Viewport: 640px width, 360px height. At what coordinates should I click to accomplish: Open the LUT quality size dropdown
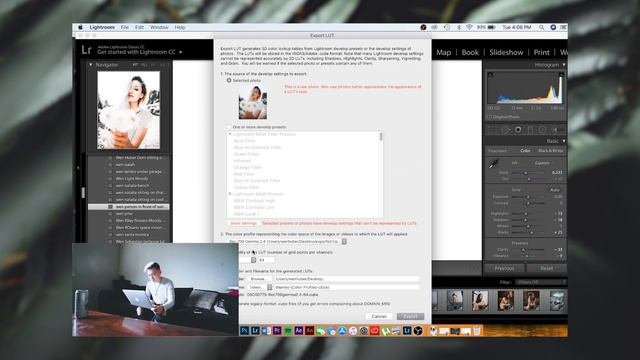click(253, 260)
